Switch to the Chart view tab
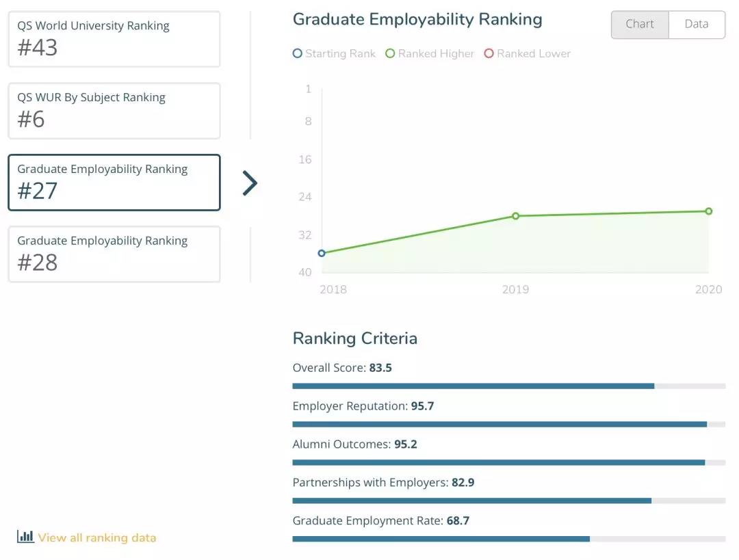Screen dimensions: 739x560 (x=639, y=25)
